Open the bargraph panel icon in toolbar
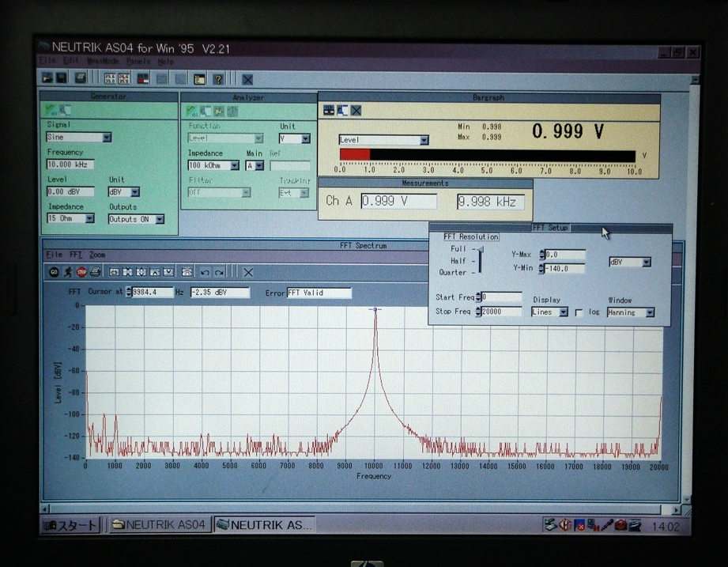The width and height of the screenshot is (728, 567). 142,78
